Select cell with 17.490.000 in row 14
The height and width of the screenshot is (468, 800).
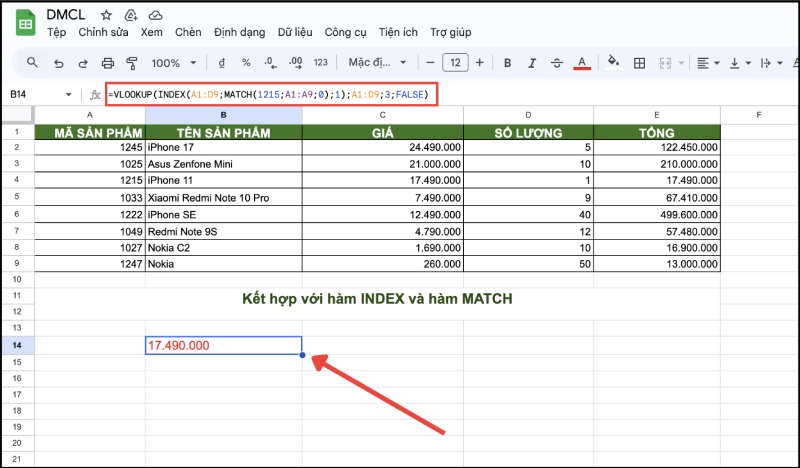click(x=223, y=346)
